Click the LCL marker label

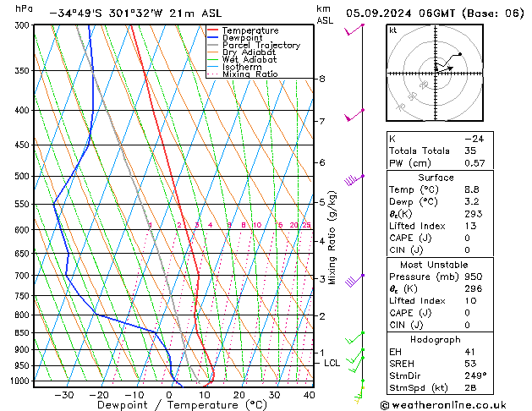[x=332, y=363]
